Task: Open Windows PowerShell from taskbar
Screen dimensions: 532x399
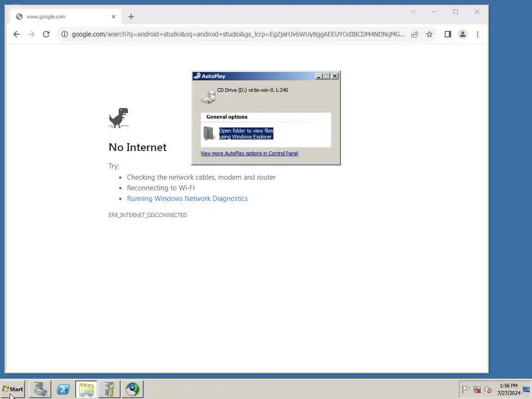Action: click(x=63, y=389)
